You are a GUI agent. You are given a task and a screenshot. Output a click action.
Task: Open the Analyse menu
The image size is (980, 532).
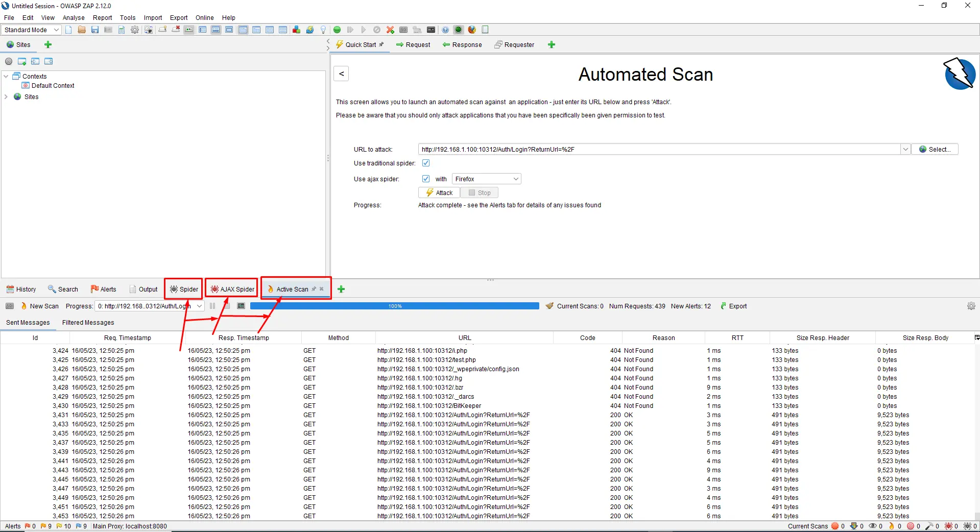click(74, 17)
